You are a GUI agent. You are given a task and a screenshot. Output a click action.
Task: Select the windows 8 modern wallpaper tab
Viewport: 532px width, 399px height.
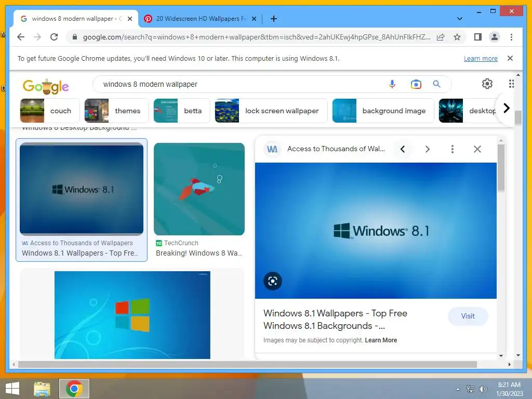pyautogui.click(x=76, y=19)
